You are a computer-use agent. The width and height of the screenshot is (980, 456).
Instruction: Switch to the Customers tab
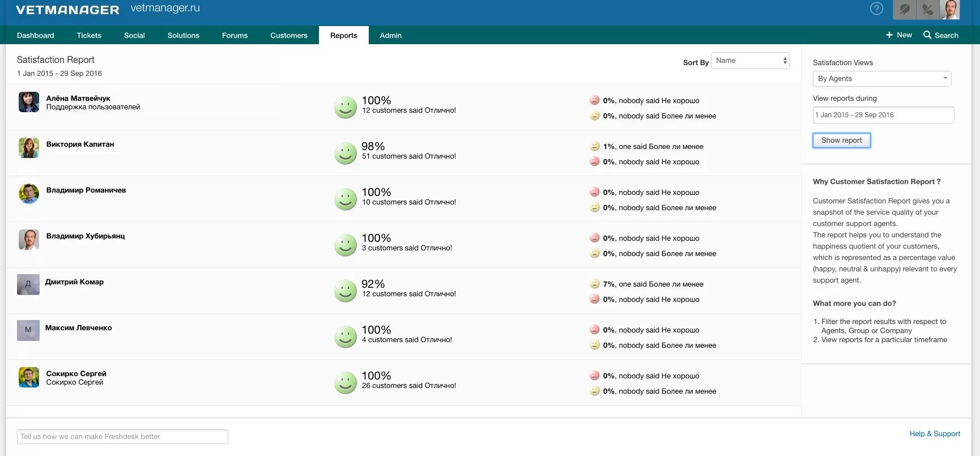coord(289,35)
